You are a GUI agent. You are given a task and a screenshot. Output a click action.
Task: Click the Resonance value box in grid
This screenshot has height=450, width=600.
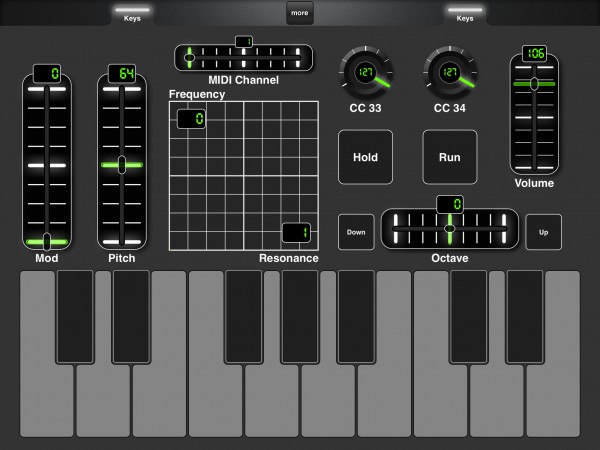coord(296,232)
